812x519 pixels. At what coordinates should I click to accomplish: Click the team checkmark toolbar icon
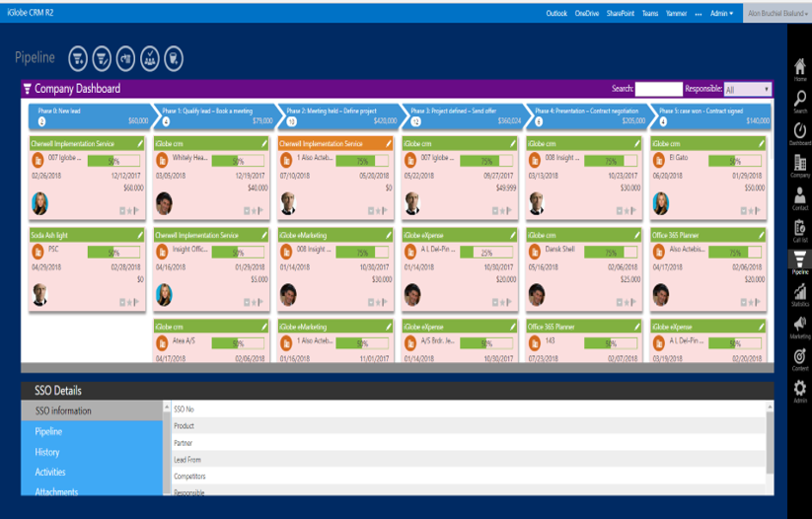pyautogui.click(x=150, y=58)
